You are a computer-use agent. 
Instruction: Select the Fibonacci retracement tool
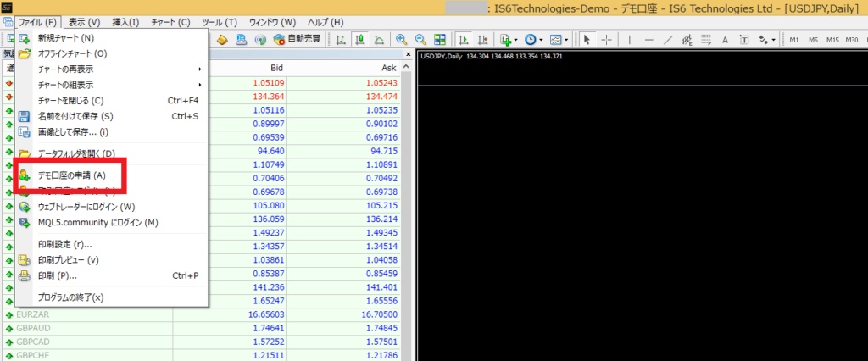[706, 40]
